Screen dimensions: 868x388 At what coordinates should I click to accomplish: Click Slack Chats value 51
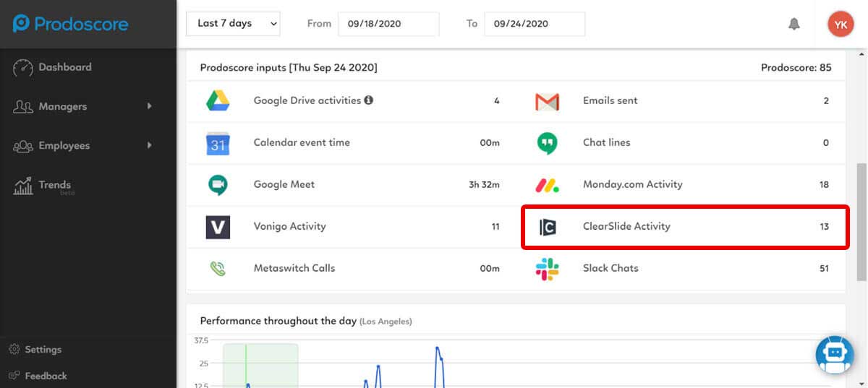[x=824, y=268]
